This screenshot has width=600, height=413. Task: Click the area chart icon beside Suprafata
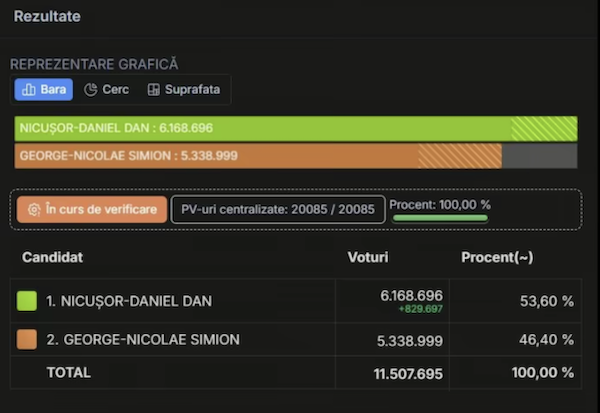(153, 90)
